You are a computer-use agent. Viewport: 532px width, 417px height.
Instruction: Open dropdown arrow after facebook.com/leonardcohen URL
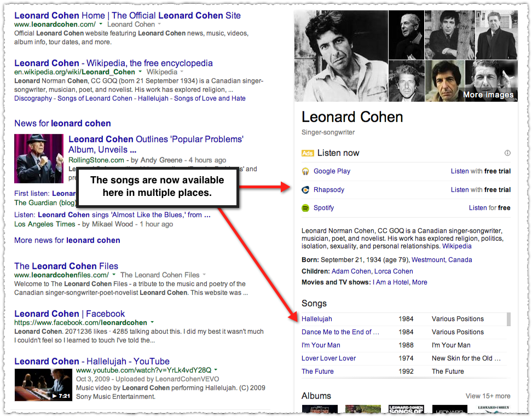152,322
